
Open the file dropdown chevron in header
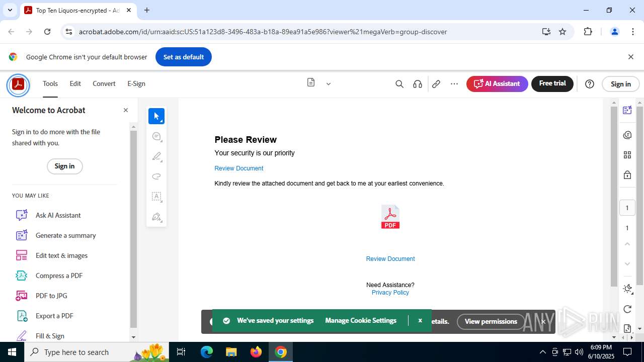coord(329,84)
